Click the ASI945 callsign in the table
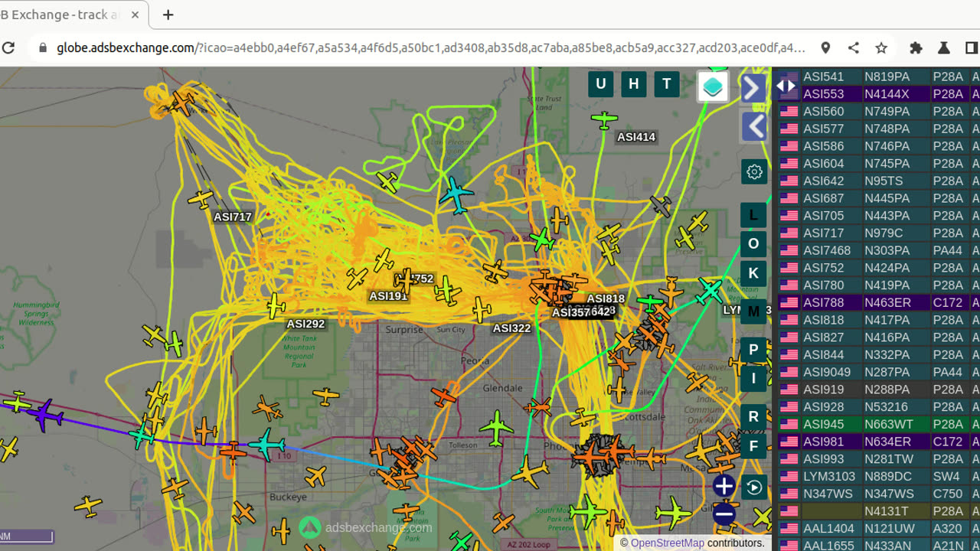980x551 pixels. pyautogui.click(x=824, y=425)
